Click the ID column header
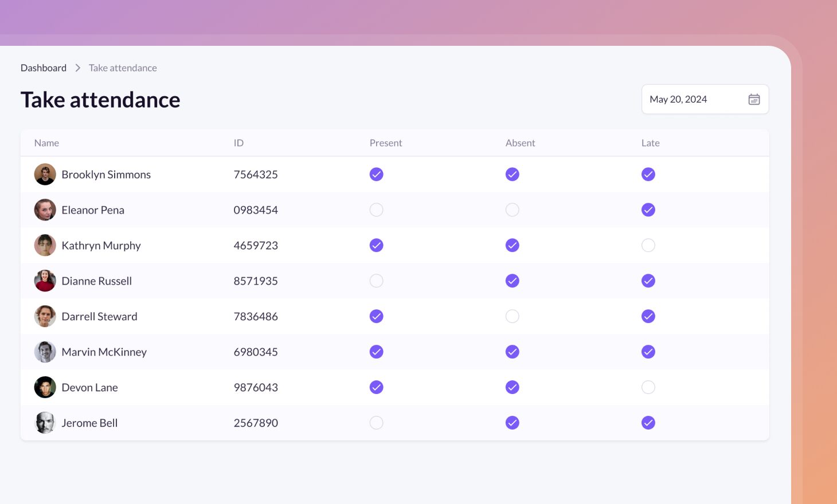 click(x=238, y=143)
